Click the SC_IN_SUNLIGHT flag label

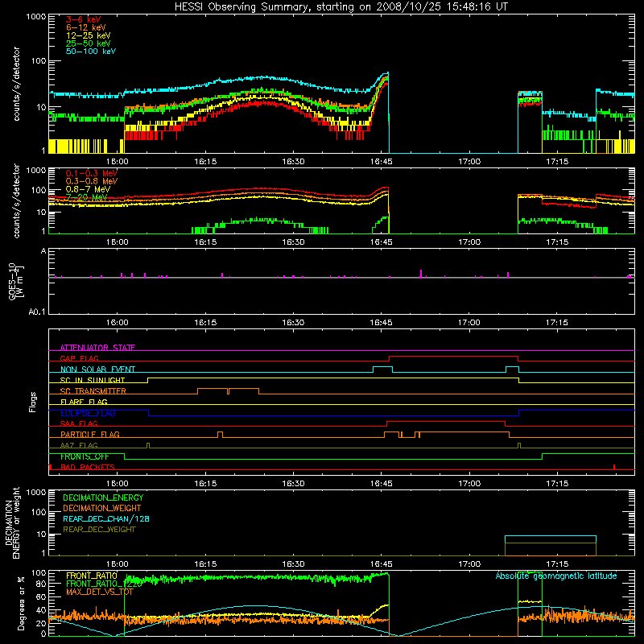click(x=93, y=380)
